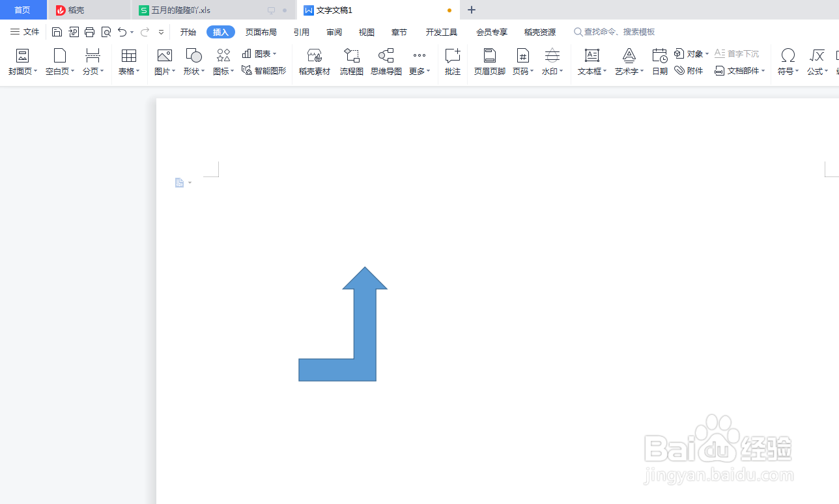Click the text box (文本框) icon
839x504 pixels.
pyautogui.click(x=591, y=55)
